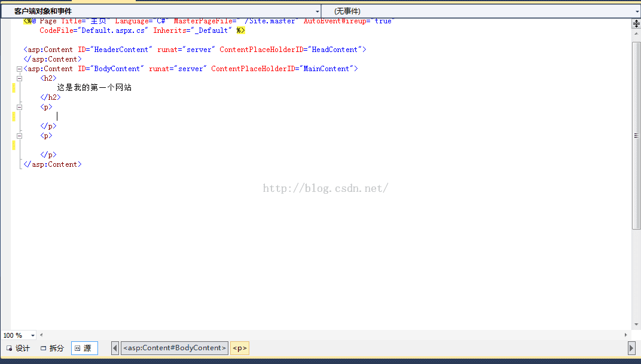Switch to 源 source view

point(85,348)
